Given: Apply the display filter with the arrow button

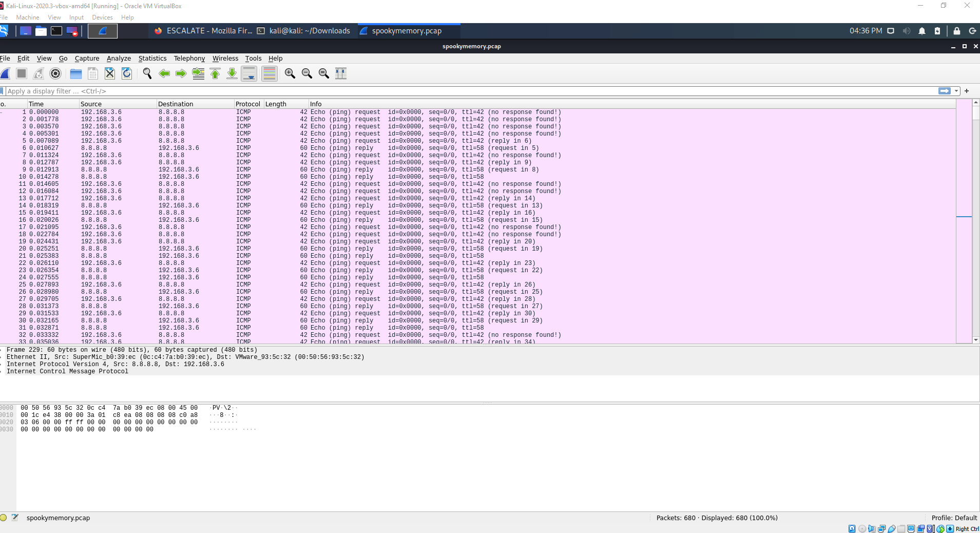Looking at the screenshot, I should 945,91.
